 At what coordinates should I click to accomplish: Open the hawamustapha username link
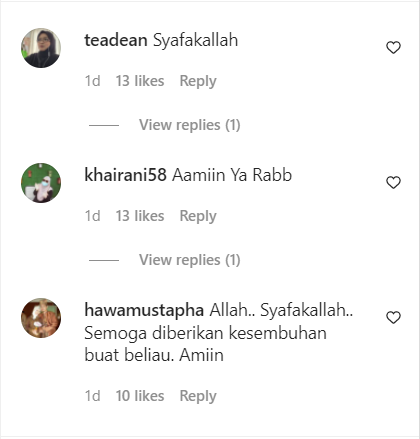click(x=144, y=310)
